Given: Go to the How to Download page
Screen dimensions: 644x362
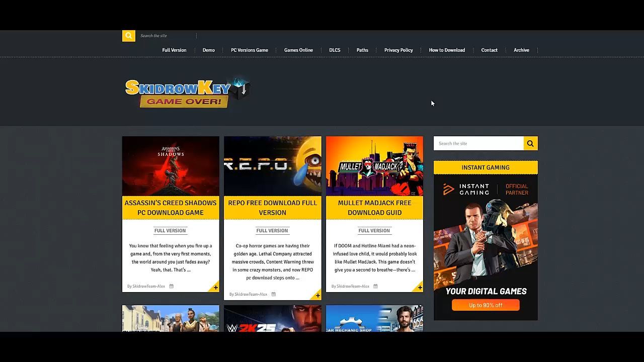Looking at the screenshot, I should point(447,50).
